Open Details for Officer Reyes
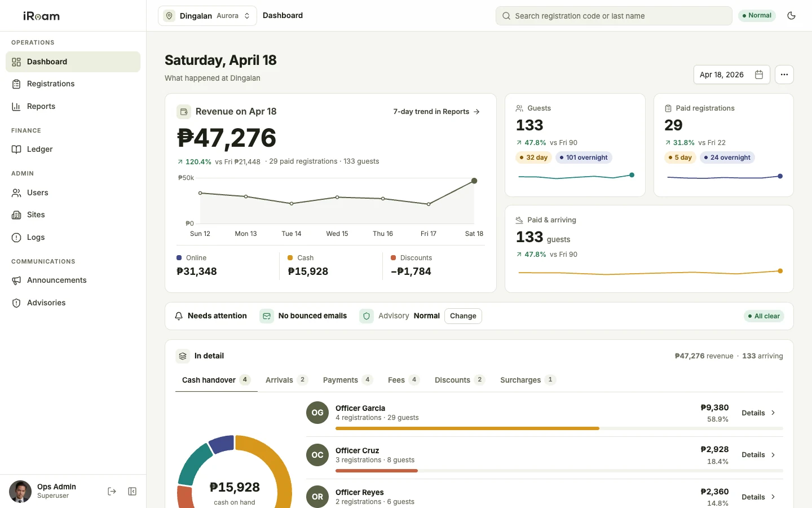Image resolution: width=812 pixels, height=508 pixels. (758, 497)
